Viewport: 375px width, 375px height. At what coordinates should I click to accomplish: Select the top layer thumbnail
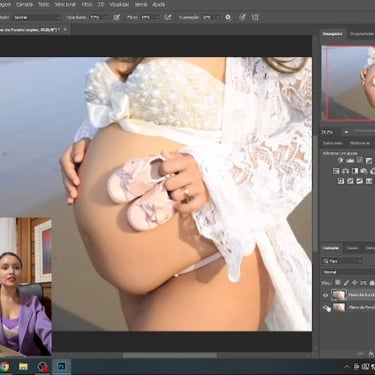pos(339,295)
